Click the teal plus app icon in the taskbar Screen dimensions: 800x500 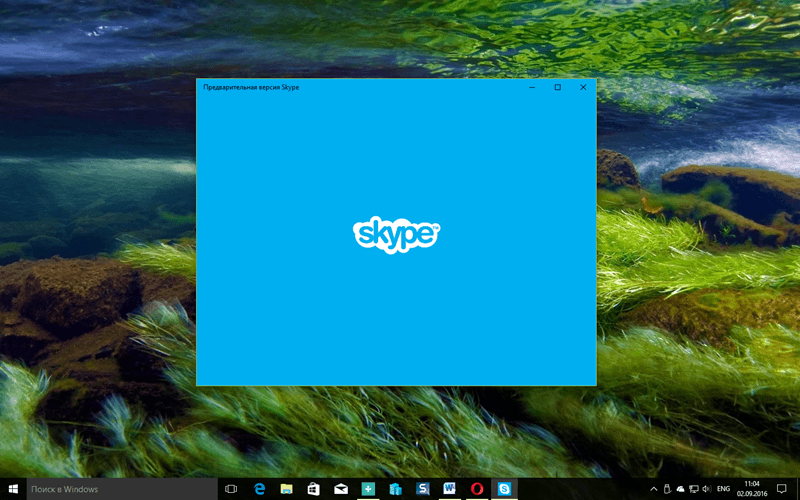(x=368, y=489)
